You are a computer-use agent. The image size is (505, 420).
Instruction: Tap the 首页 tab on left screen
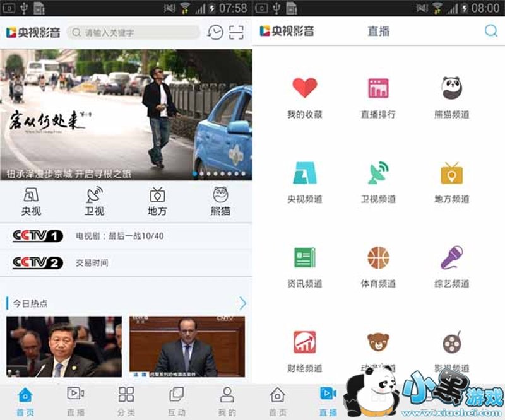[x=25, y=402]
